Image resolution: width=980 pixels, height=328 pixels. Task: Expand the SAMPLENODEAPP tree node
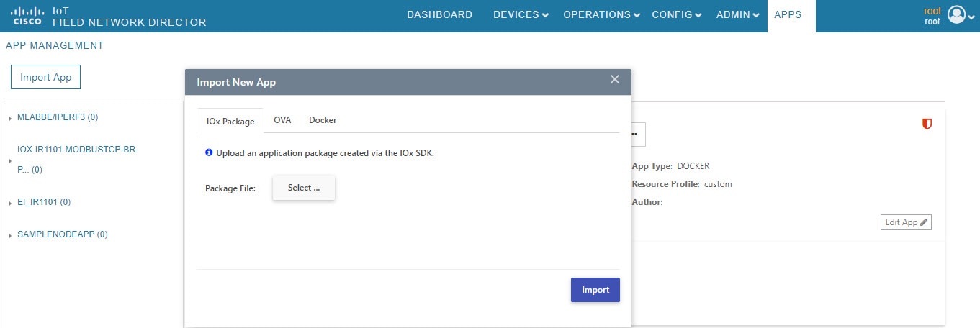(x=10, y=236)
